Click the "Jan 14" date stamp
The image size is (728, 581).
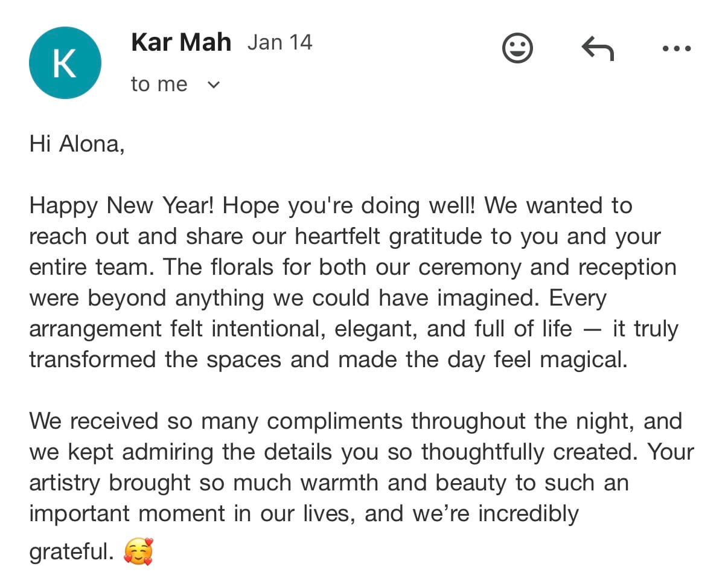pos(279,42)
